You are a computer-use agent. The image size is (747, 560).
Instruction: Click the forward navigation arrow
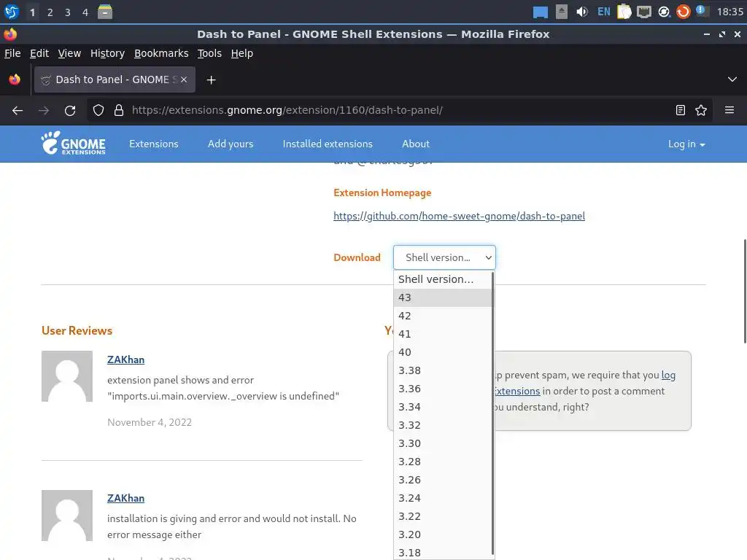click(x=44, y=111)
